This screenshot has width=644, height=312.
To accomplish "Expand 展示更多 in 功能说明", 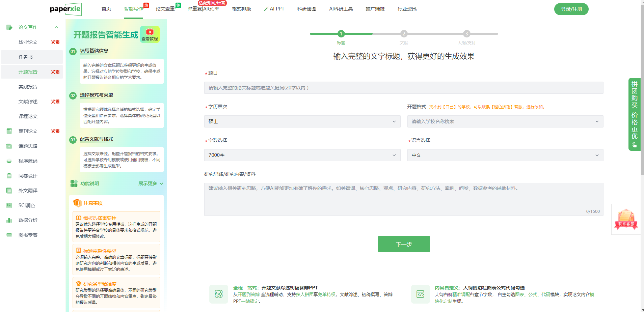I will (151, 183).
